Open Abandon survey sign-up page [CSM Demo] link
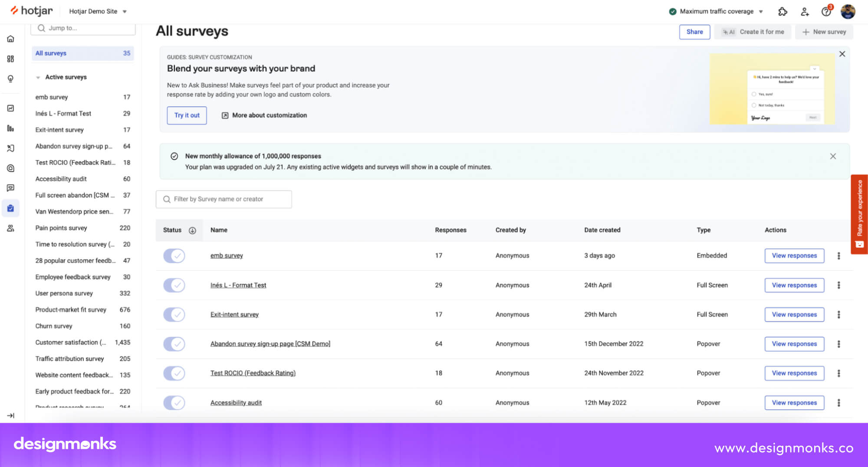Image resolution: width=868 pixels, height=467 pixels. pyautogui.click(x=270, y=344)
